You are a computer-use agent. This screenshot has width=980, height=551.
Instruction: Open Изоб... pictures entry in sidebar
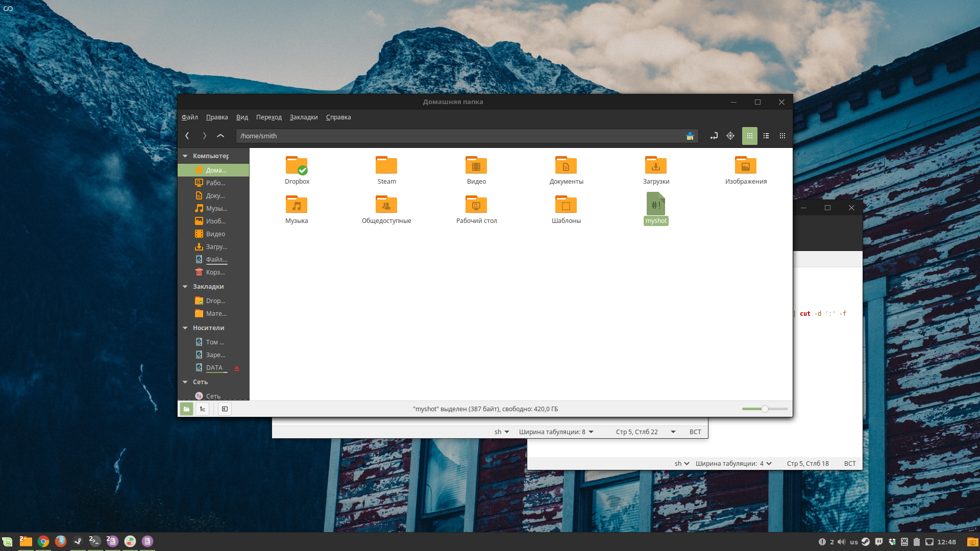tap(213, 221)
